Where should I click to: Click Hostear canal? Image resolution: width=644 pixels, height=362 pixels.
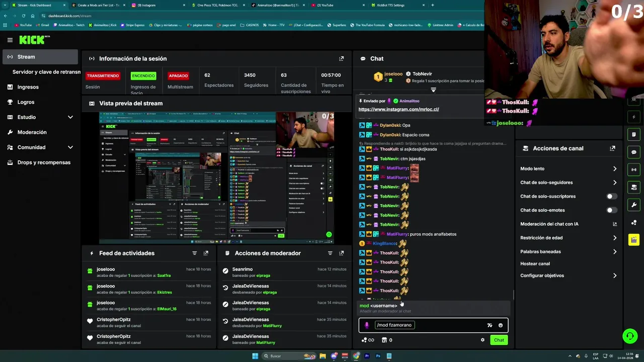(x=535, y=263)
